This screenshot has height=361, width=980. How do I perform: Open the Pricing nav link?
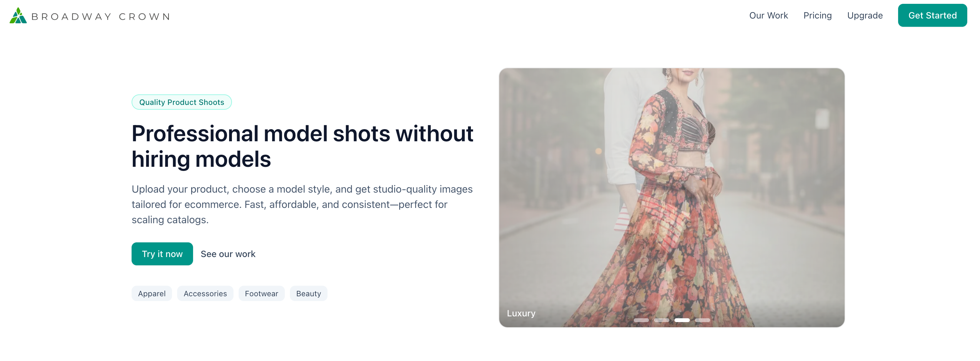coord(817,16)
